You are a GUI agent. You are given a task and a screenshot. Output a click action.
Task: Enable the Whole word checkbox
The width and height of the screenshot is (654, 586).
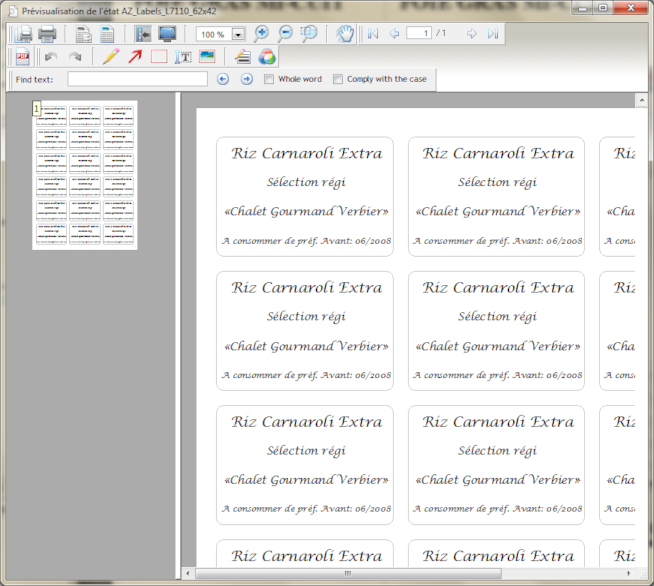269,79
